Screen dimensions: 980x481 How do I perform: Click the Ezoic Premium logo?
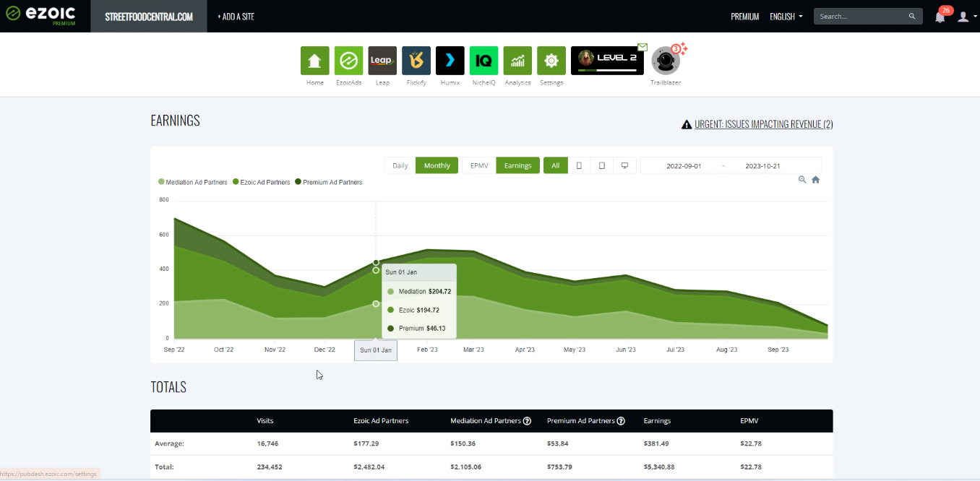click(40, 16)
